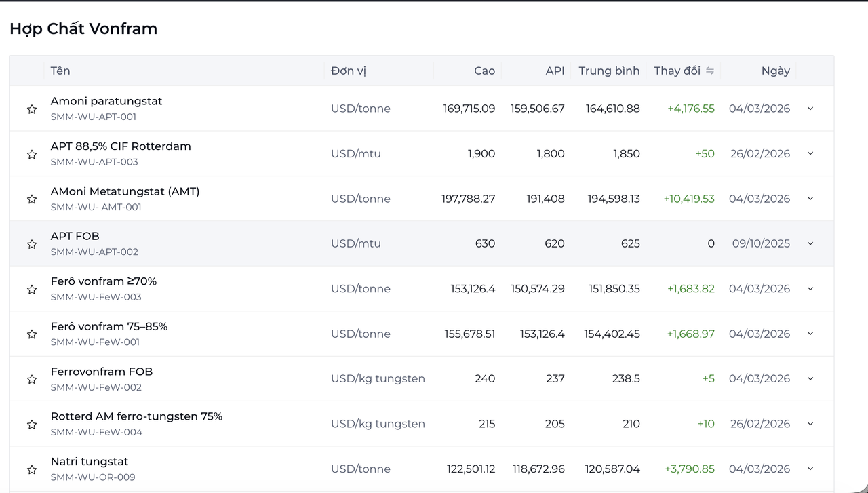Click the API column header
Image resolution: width=868 pixels, height=493 pixels.
pos(555,71)
